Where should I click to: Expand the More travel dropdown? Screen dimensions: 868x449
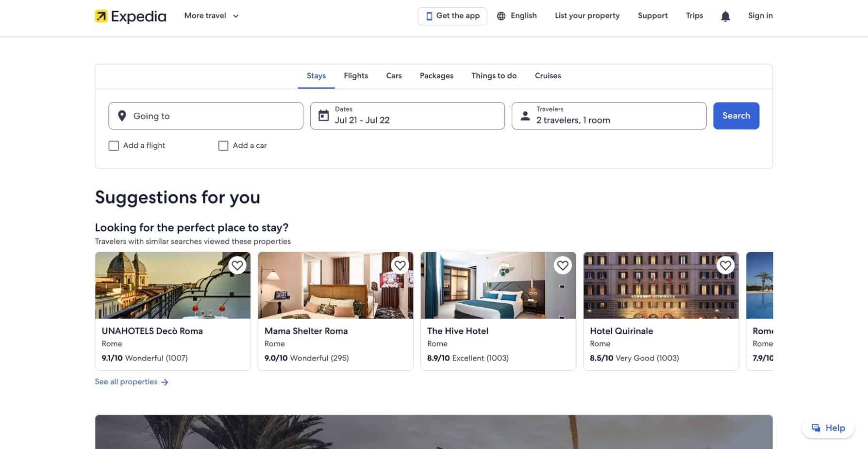pyautogui.click(x=211, y=16)
